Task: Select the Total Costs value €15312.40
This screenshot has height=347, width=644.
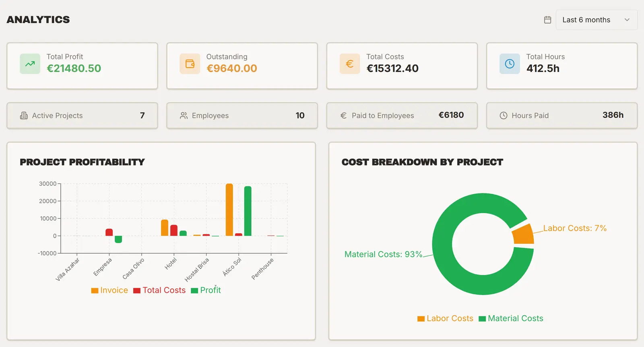Action: point(392,68)
